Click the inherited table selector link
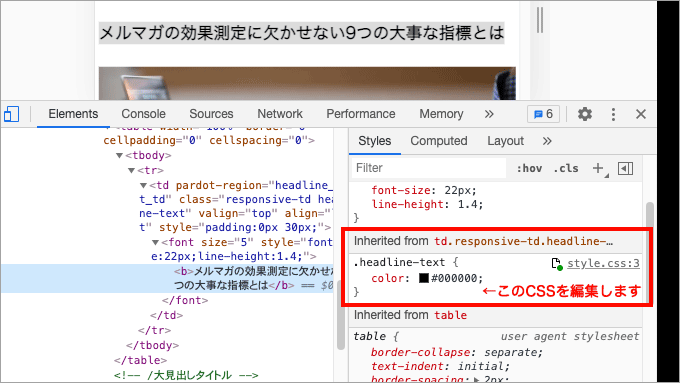Viewport: 680px width, 383px height. click(451, 315)
